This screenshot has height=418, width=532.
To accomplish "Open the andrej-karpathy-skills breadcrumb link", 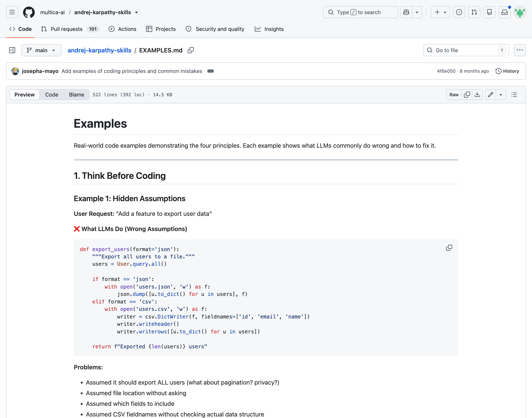I will point(99,50).
